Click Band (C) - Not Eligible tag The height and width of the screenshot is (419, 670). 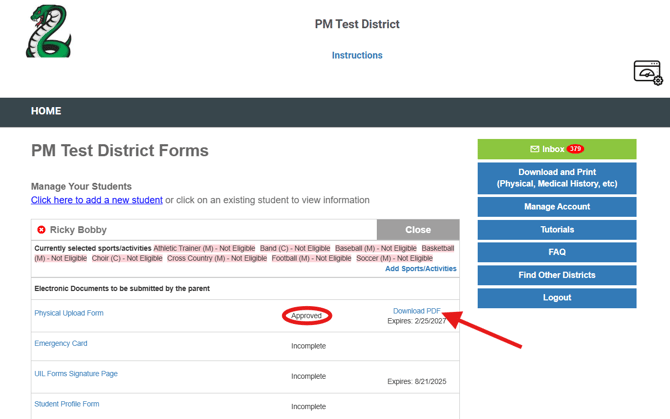coord(295,248)
